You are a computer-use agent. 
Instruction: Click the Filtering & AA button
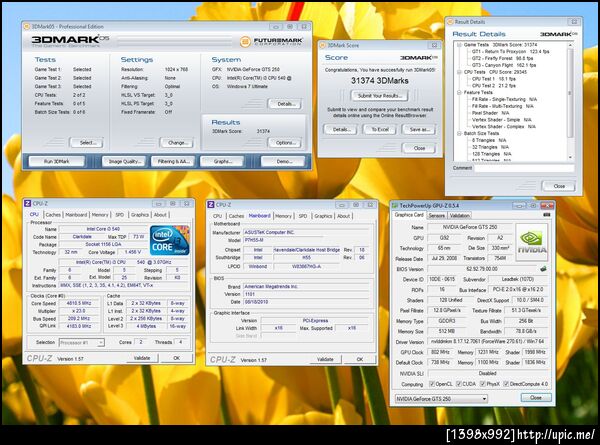[x=173, y=161]
